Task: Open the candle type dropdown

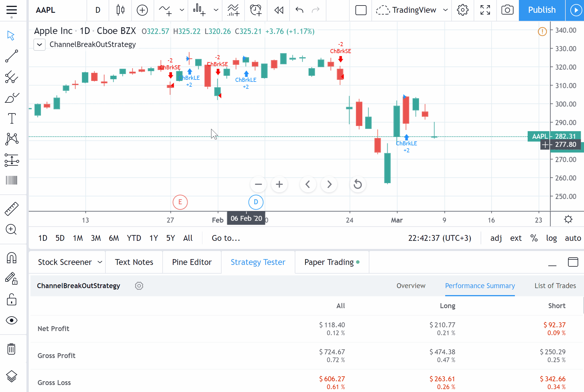Action: point(120,10)
